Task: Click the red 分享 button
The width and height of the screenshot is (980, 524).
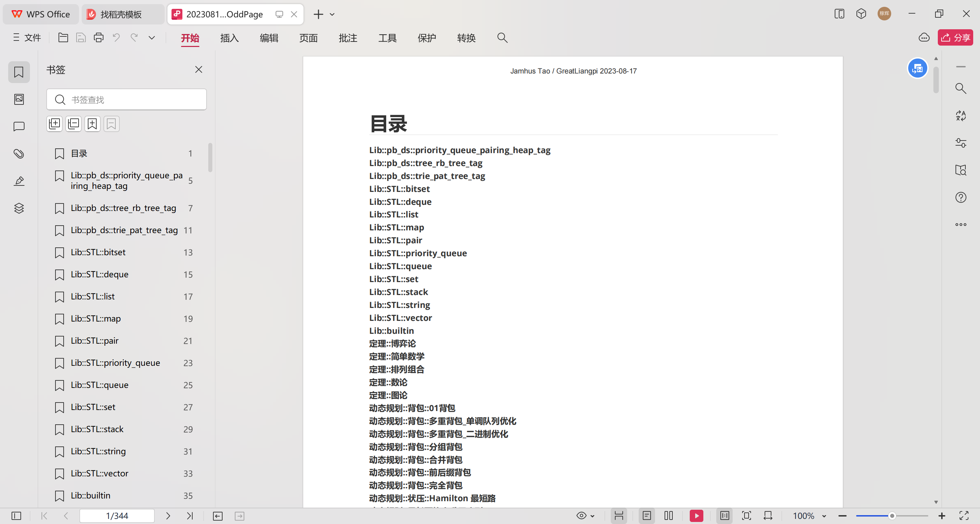Action: point(955,38)
